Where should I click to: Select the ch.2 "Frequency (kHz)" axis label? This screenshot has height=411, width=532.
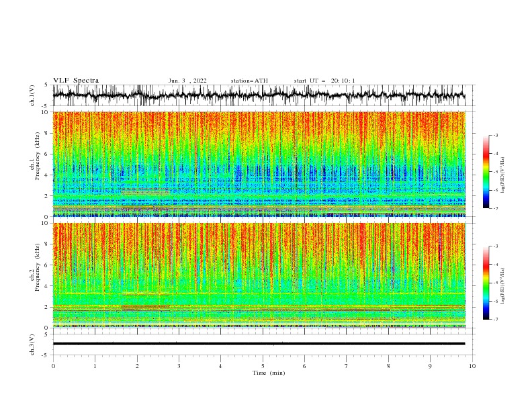click(x=38, y=268)
